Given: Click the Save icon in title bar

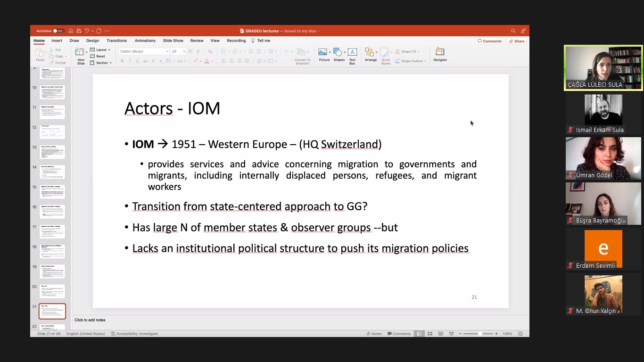Looking at the screenshot, I should [x=79, y=31].
